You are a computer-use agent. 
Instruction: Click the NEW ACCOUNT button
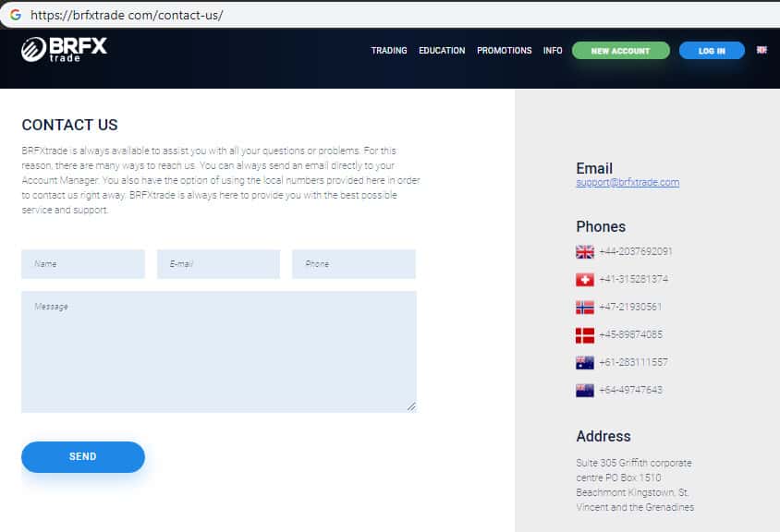tap(621, 51)
